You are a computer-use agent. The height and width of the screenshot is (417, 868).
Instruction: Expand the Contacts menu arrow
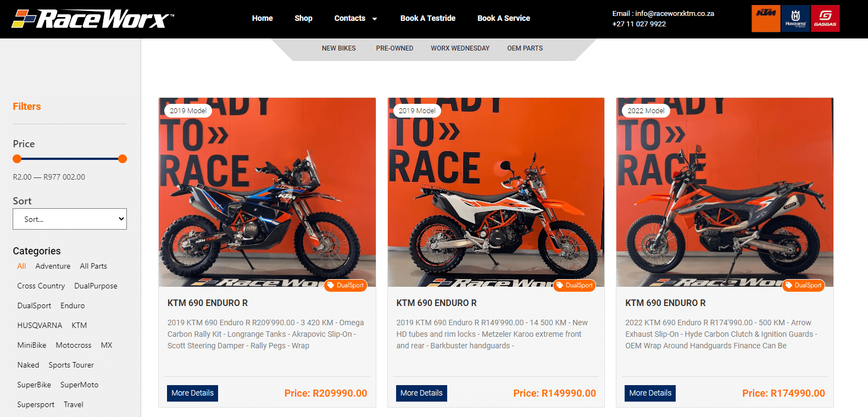coord(375,19)
